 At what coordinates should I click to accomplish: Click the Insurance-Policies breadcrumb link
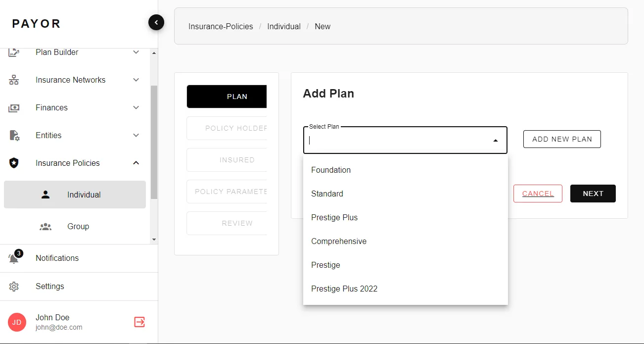pyautogui.click(x=221, y=26)
